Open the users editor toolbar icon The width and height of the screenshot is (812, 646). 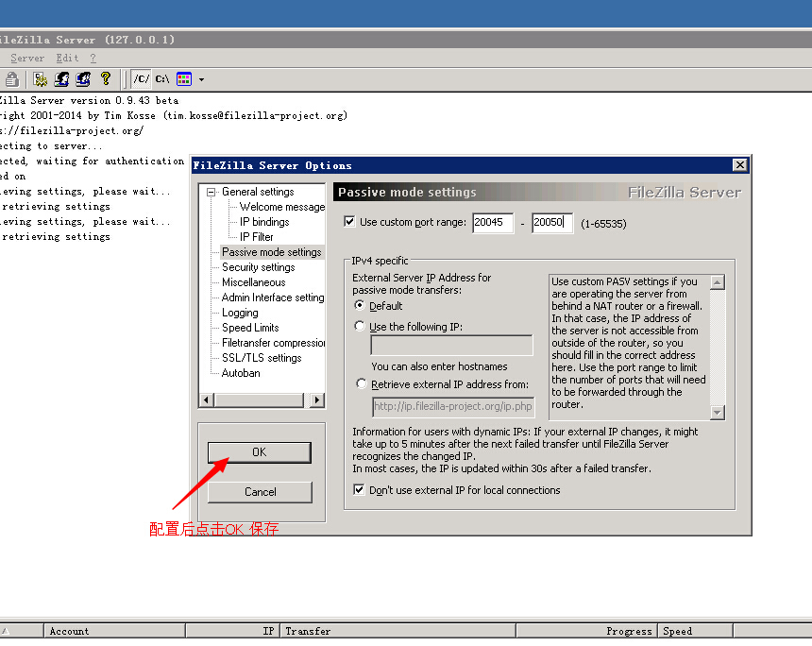point(61,79)
